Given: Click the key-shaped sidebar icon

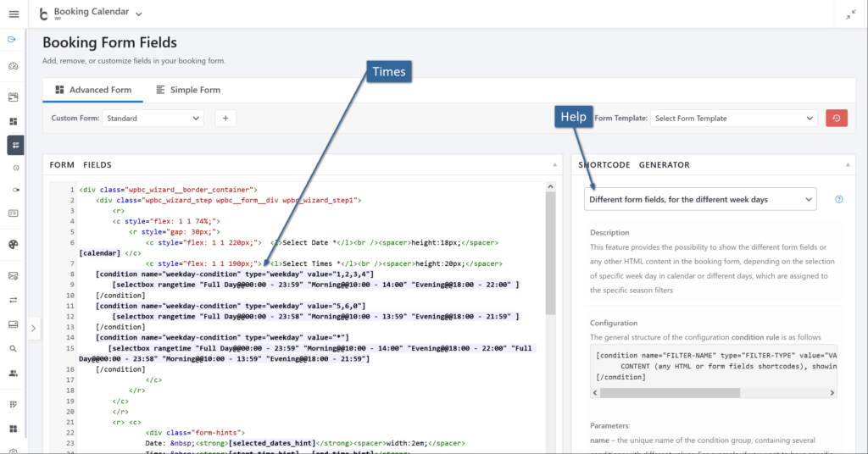Looking at the screenshot, I should (x=15, y=190).
